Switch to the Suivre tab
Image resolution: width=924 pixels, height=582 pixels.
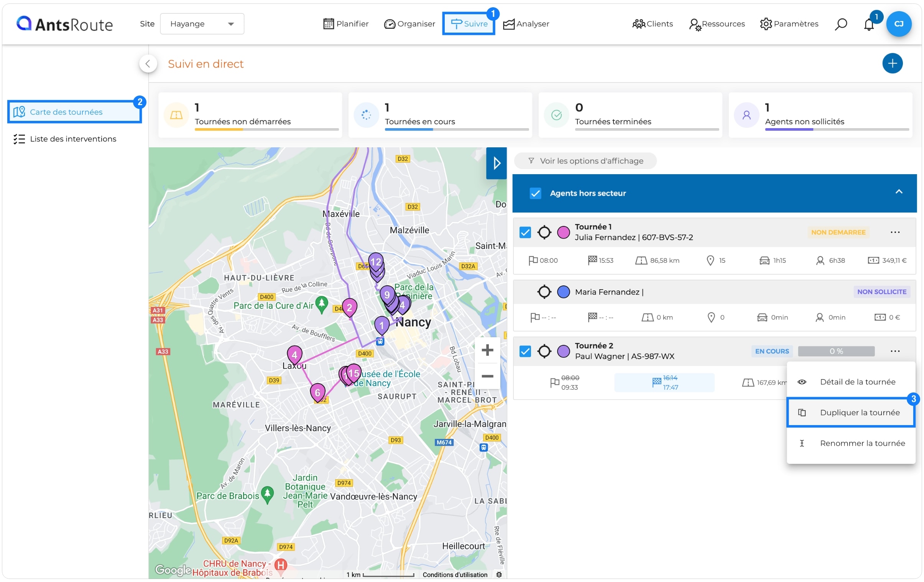click(469, 24)
